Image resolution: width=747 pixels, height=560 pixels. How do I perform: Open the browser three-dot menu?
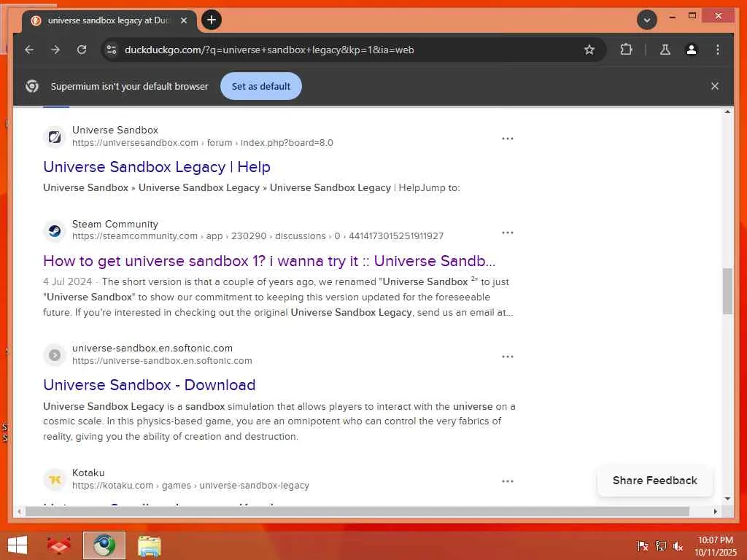tap(718, 50)
